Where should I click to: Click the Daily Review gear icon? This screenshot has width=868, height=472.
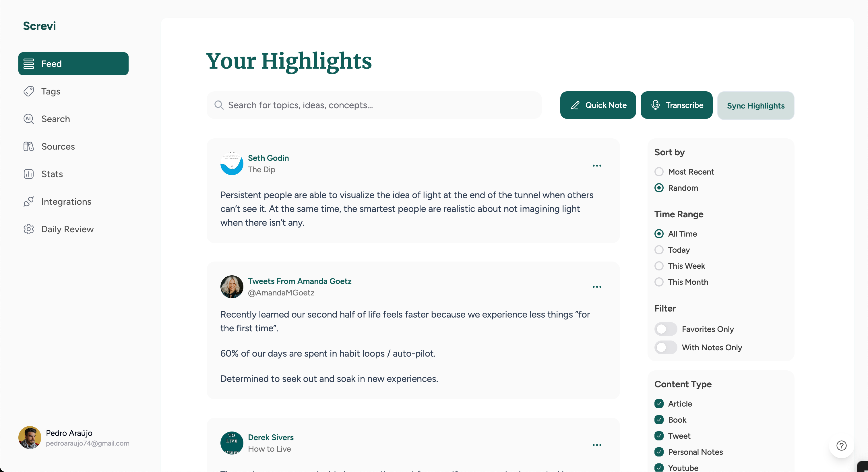click(29, 229)
